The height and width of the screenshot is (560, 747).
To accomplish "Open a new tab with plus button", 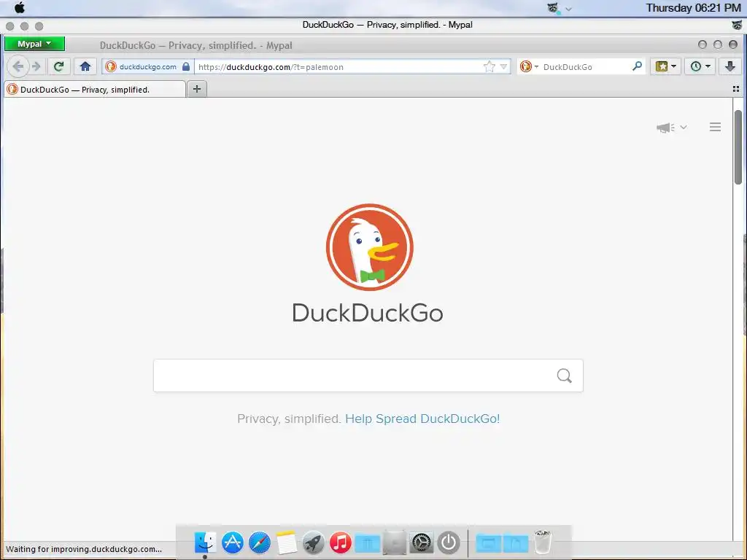I will 197,89.
